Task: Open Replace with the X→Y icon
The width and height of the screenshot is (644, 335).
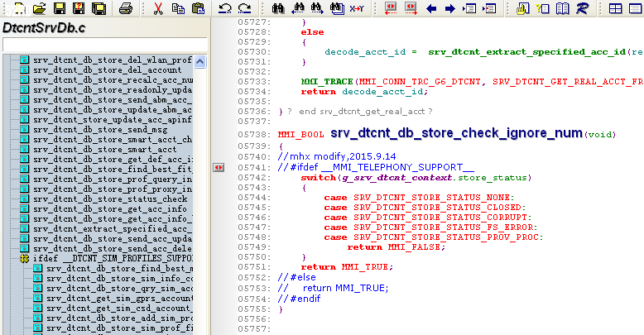Action: 357,7
